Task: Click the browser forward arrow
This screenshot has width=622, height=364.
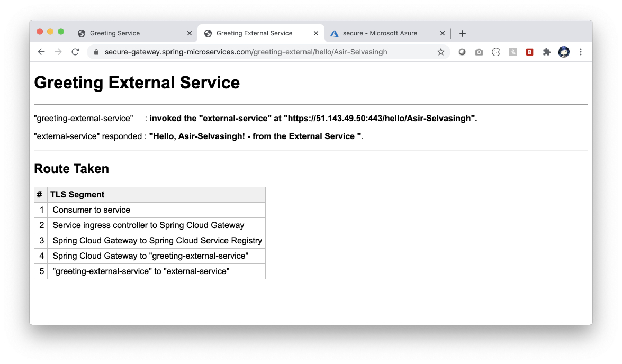Action: coord(58,52)
